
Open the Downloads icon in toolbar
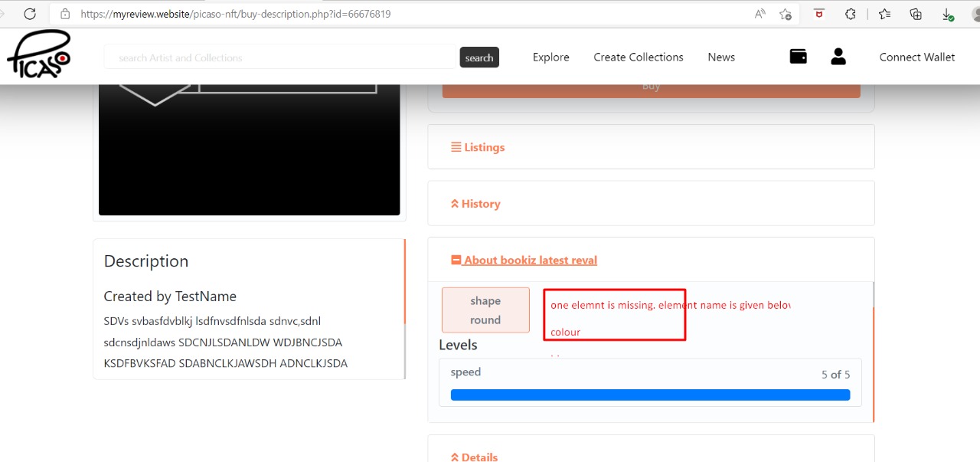click(x=947, y=14)
